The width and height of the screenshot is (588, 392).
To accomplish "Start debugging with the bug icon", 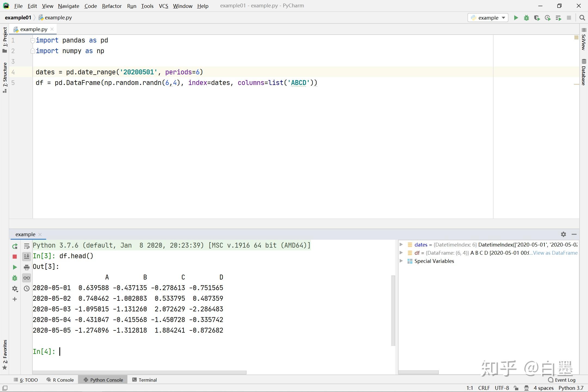I will click(x=526, y=18).
